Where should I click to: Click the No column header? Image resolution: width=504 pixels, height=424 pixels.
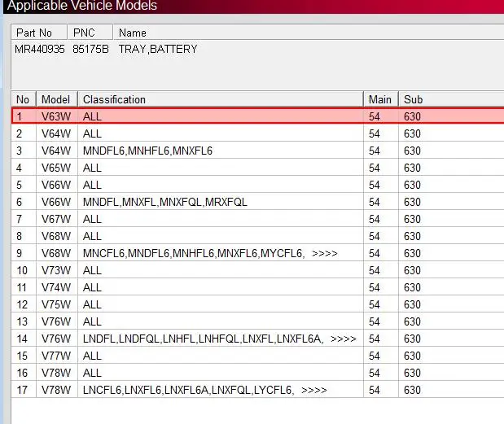coord(24,99)
